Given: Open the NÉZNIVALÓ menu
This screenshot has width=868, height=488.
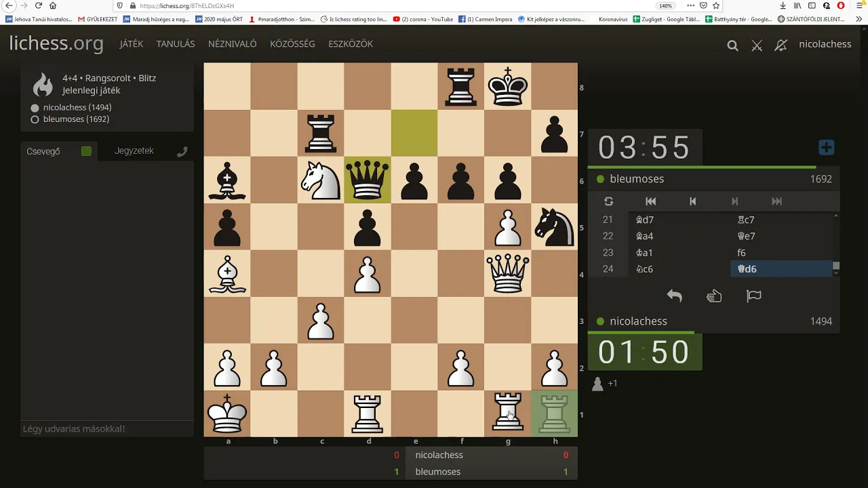Looking at the screenshot, I should 233,44.
